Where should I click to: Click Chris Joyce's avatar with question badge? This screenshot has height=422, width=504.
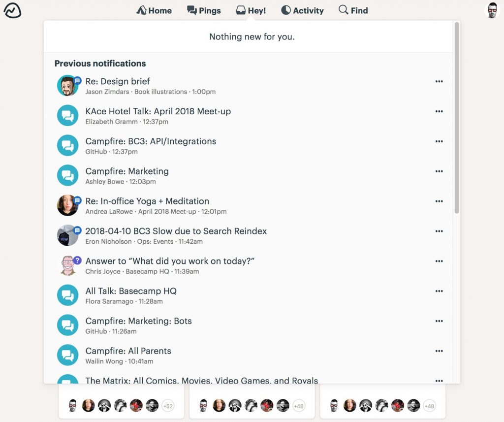67,265
